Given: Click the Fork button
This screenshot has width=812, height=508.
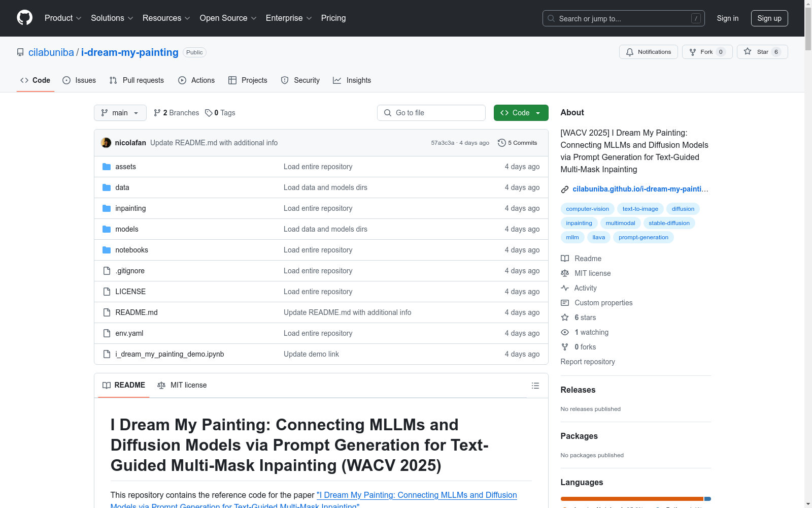Looking at the screenshot, I should 707,52.
